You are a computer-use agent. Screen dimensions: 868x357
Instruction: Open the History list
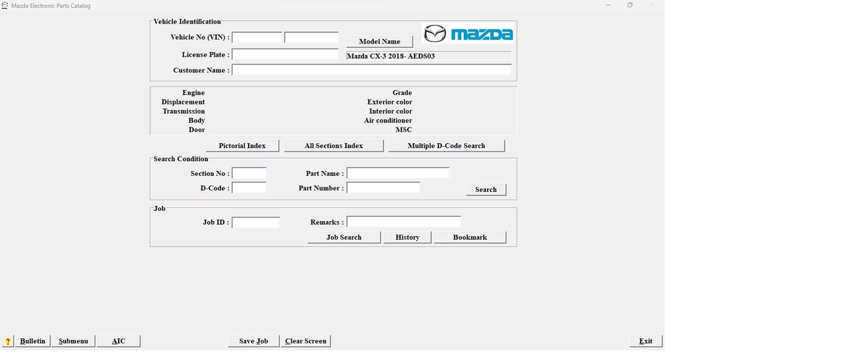[x=407, y=238]
